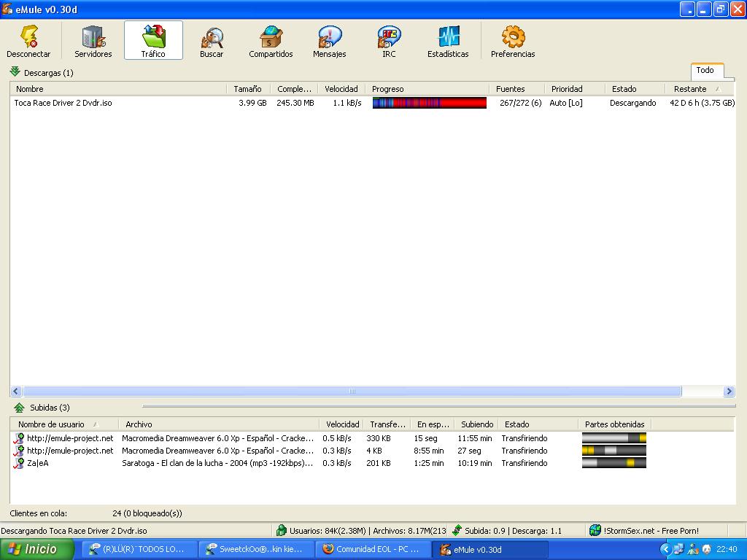Sort downloads by Estado column
747x560 pixels.
(635, 89)
